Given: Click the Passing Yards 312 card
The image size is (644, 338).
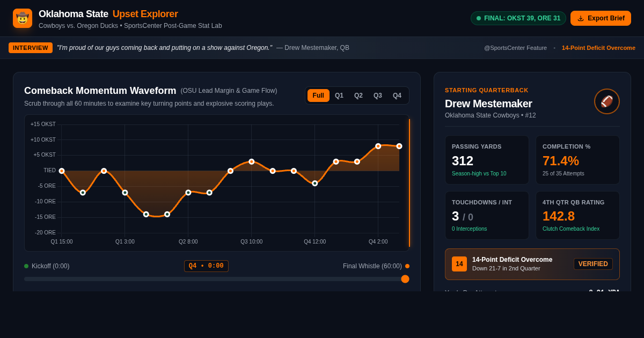Looking at the screenshot, I should pyautogui.click(x=487, y=160).
